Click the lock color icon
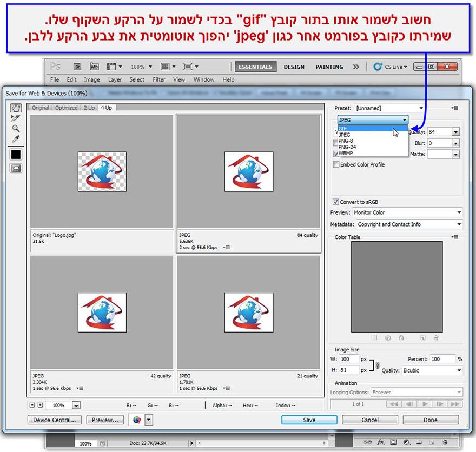This screenshot has height=452, width=476. point(401,337)
